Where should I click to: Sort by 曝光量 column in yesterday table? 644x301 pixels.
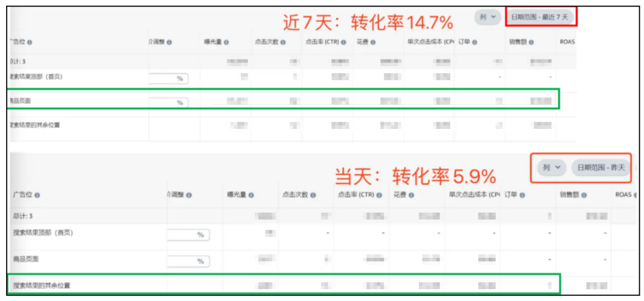pos(237,195)
